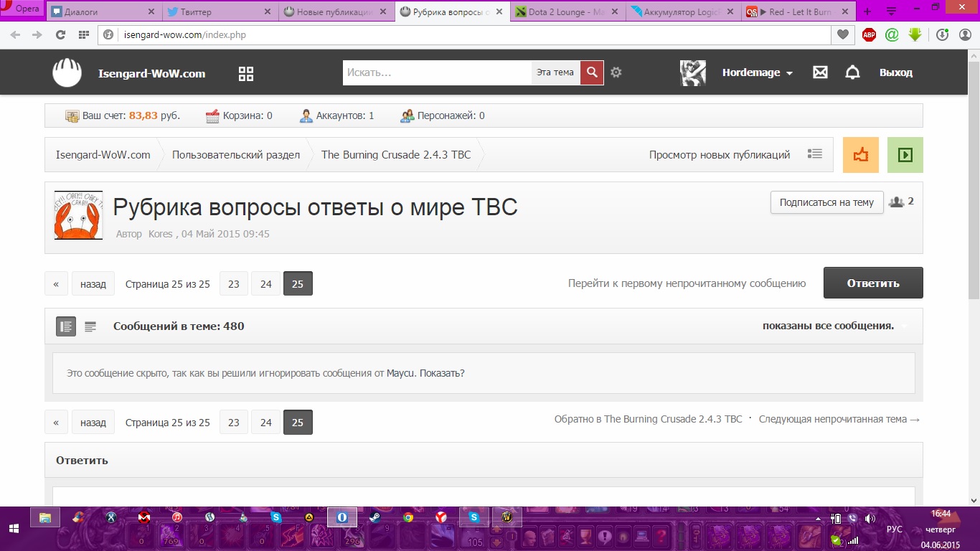This screenshot has width=980, height=551.
Task: Open the notifications bell icon
Action: pyautogui.click(x=852, y=72)
